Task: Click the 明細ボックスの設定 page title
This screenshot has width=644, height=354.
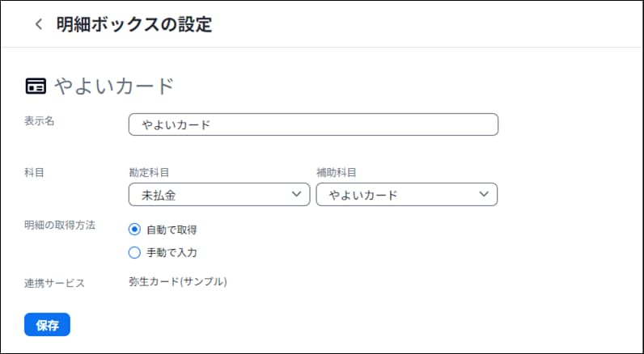Action: (x=134, y=24)
